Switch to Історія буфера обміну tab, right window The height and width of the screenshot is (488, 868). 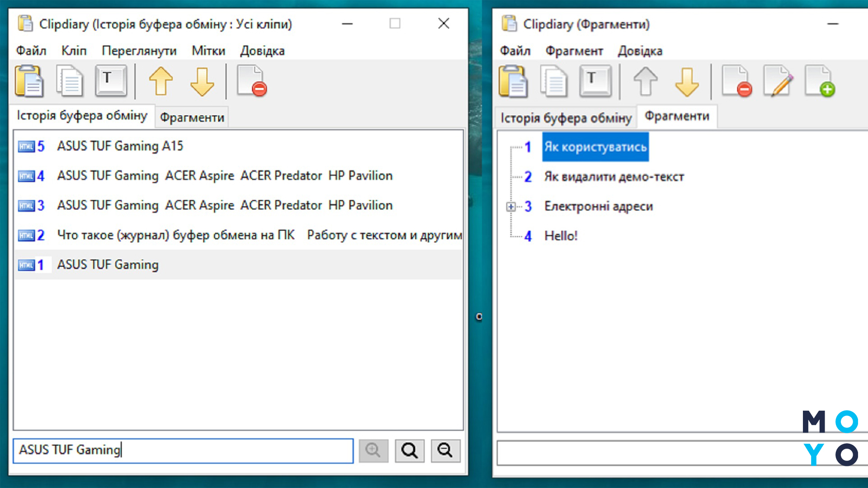tap(566, 118)
